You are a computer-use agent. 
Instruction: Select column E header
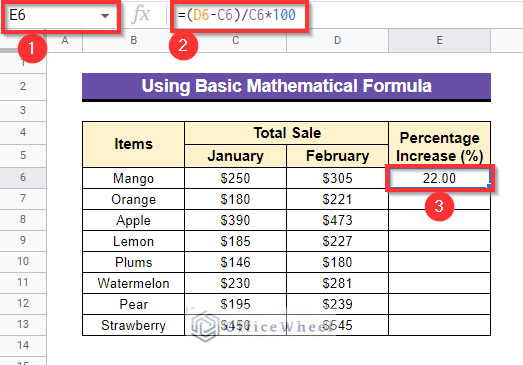tap(439, 40)
